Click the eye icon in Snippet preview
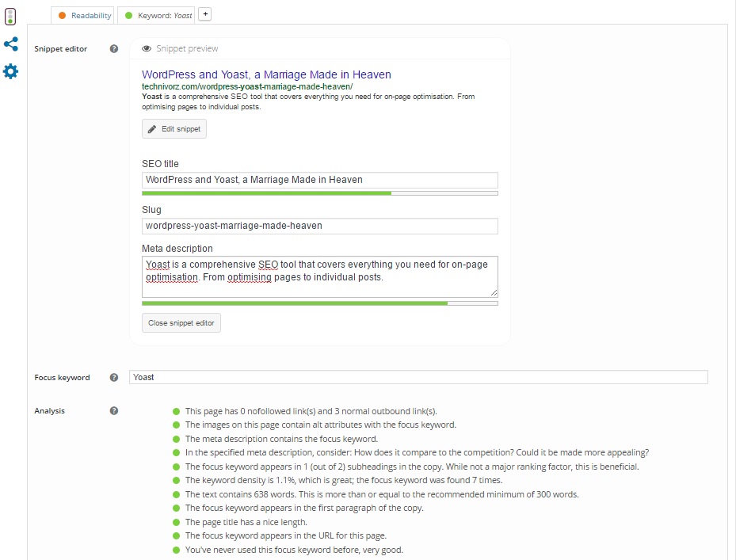The height and width of the screenshot is (560, 736). [147, 49]
